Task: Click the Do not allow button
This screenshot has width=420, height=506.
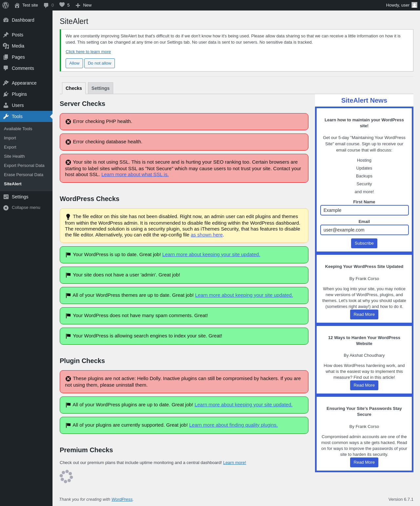Action: (x=99, y=63)
